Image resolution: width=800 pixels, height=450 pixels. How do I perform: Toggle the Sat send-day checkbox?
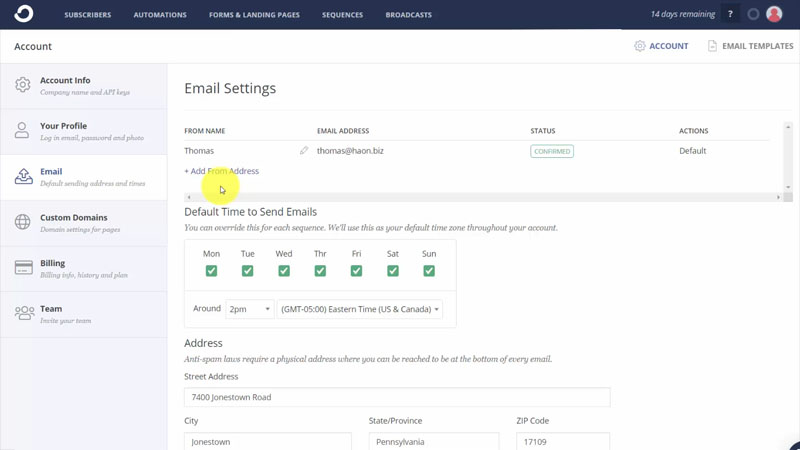point(393,271)
